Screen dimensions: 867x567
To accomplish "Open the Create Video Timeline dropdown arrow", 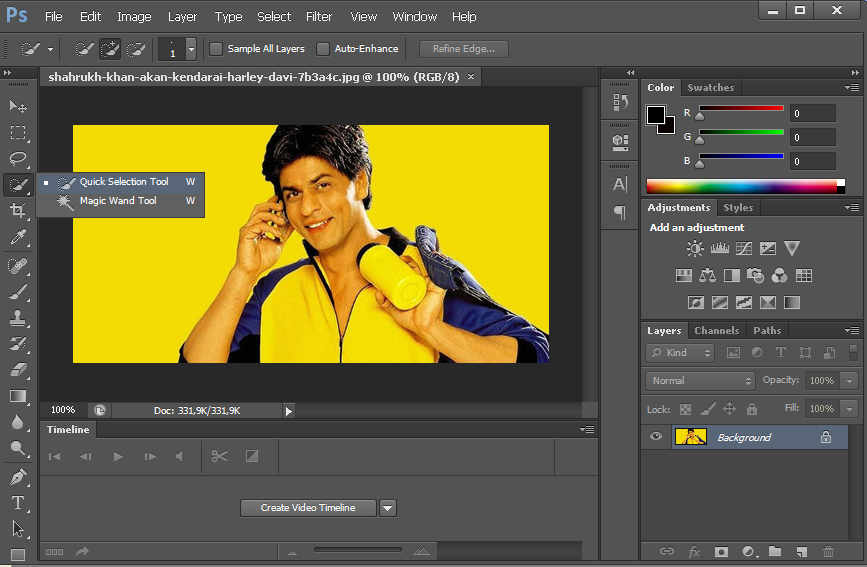I will 388,508.
